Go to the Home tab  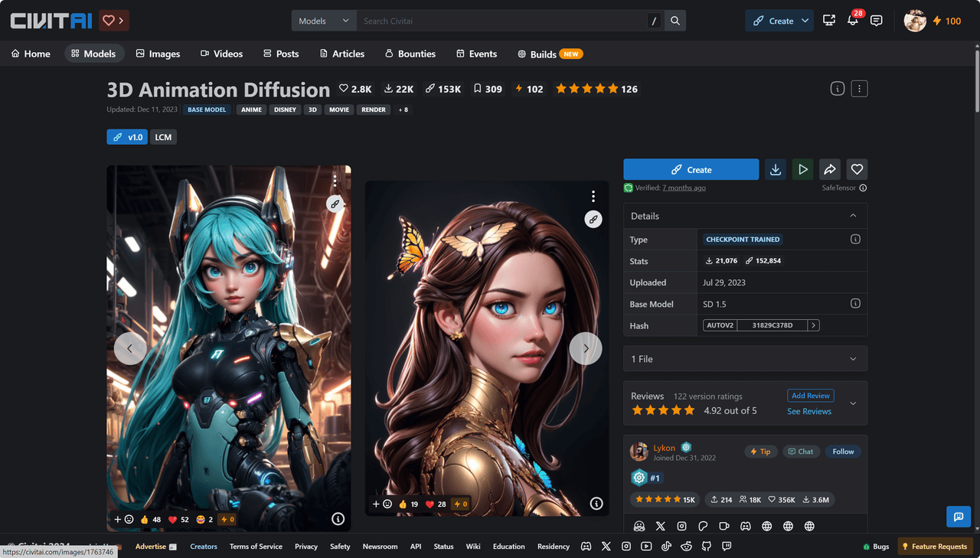tap(31, 54)
